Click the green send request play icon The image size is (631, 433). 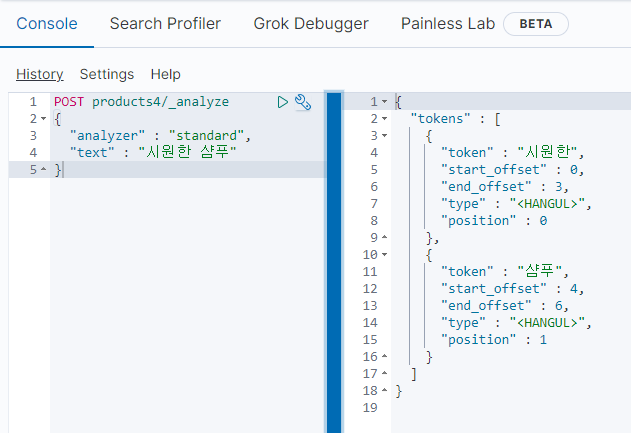283,102
